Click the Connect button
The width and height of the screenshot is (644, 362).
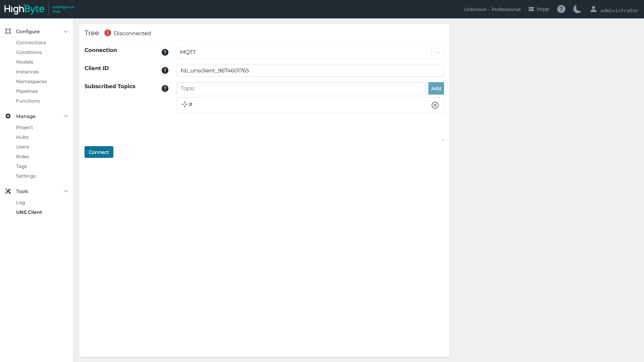pos(99,152)
